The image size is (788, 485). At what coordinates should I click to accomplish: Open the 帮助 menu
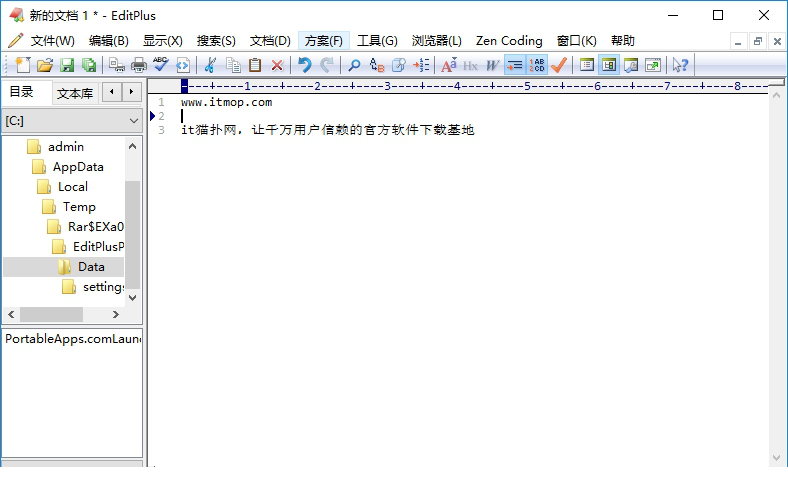pyautogui.click(x=623, y=41)
